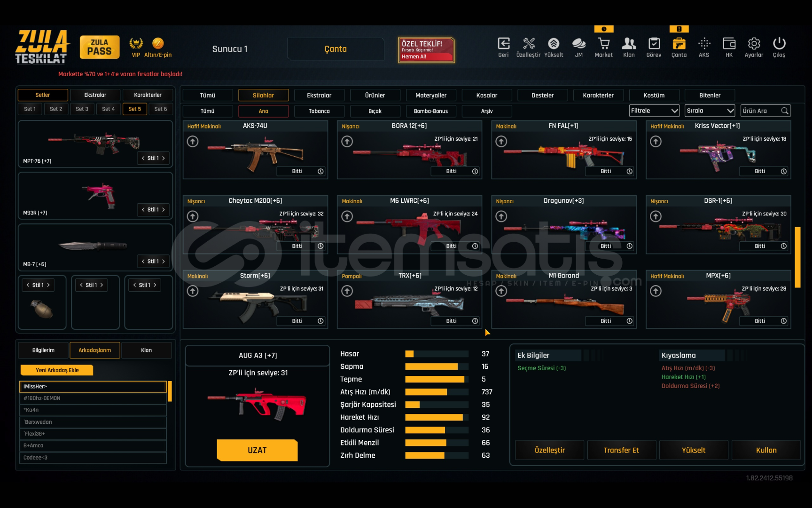
Task: Open the JM coins icon
Action: point(579,44)
